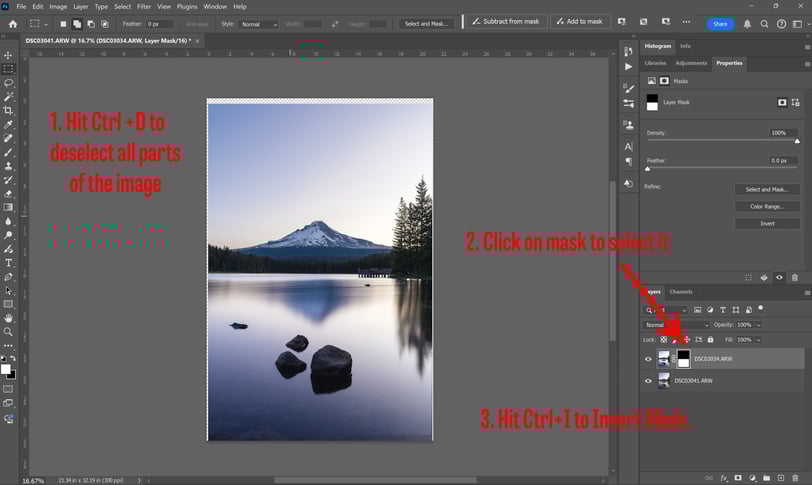Viewport: 812px width, 485px height.
Task: Expand the Opacity value dropdown
Action: point(759,325)
